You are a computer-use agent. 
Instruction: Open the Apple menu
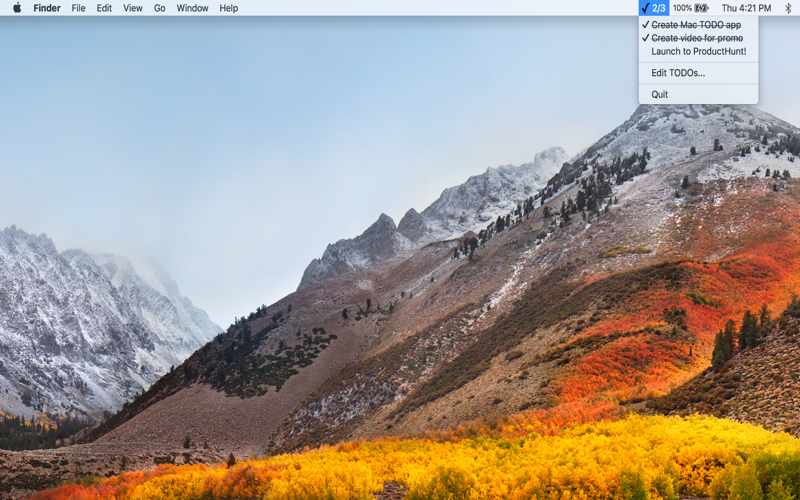pyautogui.click(x=17, y=8)
